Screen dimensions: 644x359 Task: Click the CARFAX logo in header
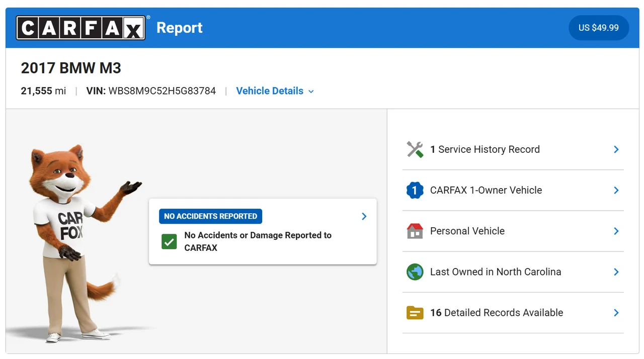pyautogui.click(x=81, y=28)
